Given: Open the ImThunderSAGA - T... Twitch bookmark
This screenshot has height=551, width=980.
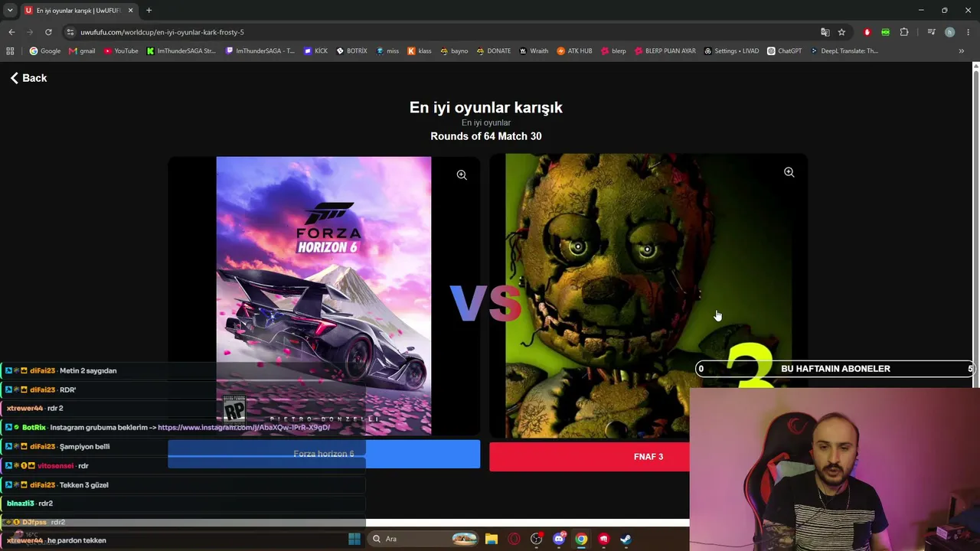Looking at the screenshot, I should (260, 51).
